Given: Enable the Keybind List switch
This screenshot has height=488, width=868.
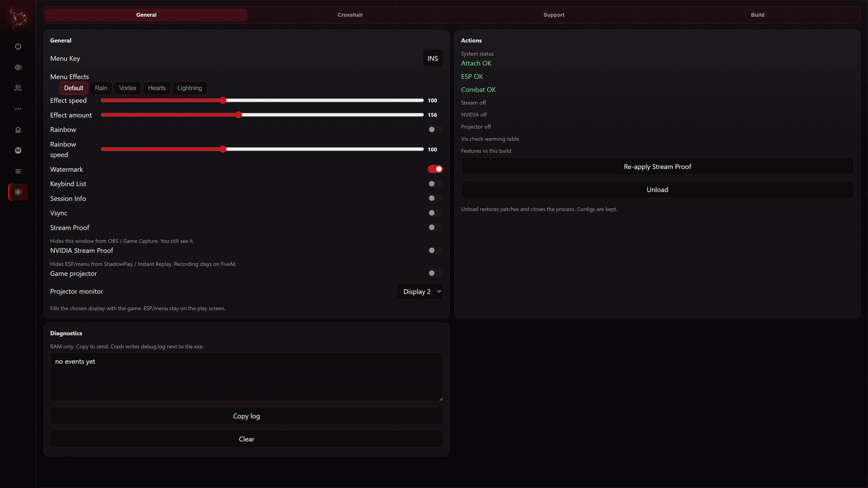Looking at the screenshot, I should (x=435, y=184).
